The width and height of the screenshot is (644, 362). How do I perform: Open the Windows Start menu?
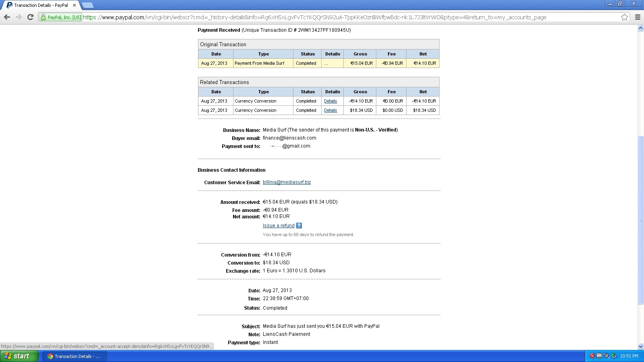pos(19,356)
